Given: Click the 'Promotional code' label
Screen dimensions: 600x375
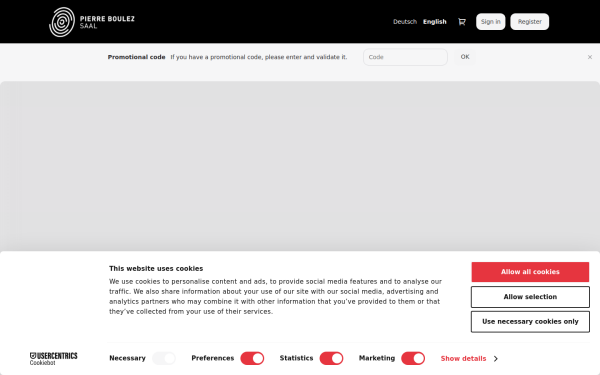Looking at the screenshot, I should click(x=137, y=57).
